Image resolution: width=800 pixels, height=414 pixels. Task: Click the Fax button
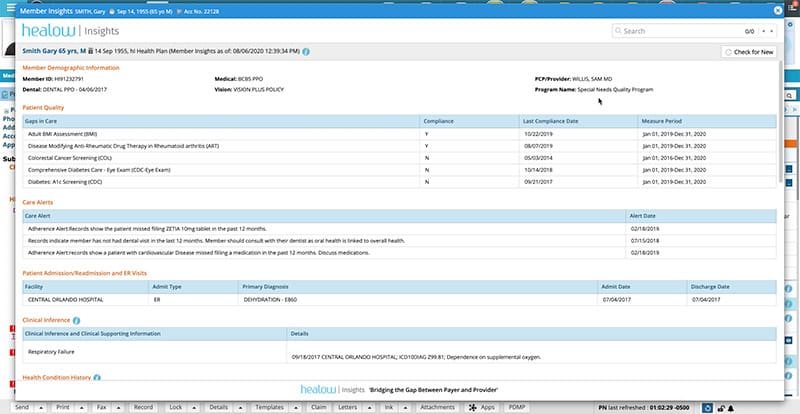[x=102, y=407]
